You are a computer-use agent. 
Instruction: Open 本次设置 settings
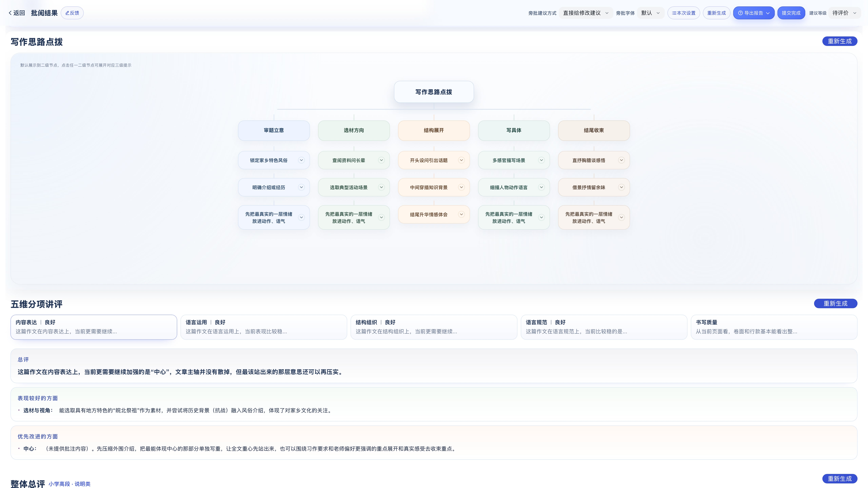pos(684,13)
